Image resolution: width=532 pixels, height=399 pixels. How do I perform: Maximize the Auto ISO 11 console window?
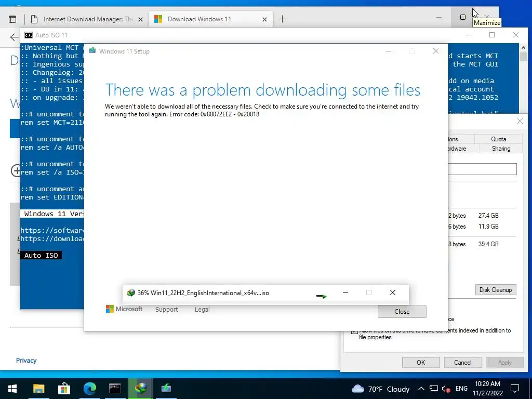492,35
